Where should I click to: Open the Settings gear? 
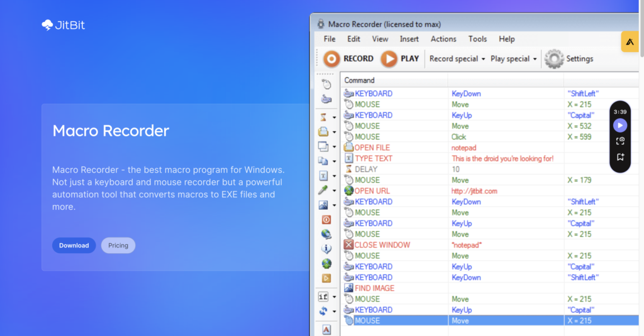click(554, 58)
